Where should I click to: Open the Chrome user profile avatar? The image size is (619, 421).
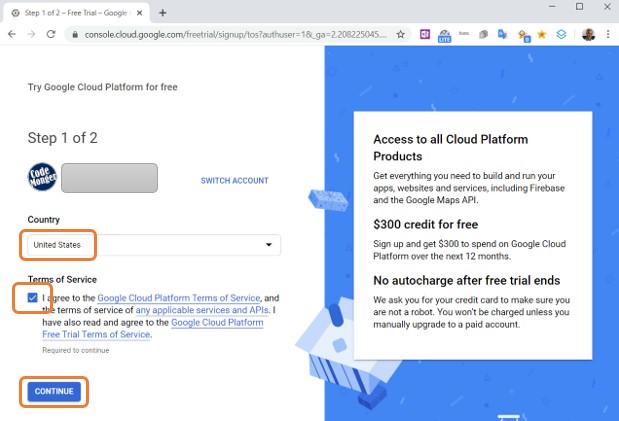coord(588,34)
